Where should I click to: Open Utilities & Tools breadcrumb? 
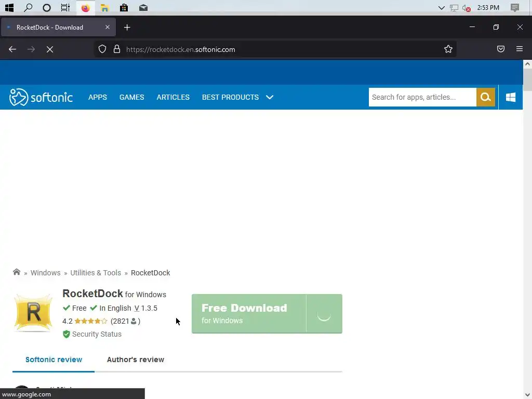click(96, 273)
